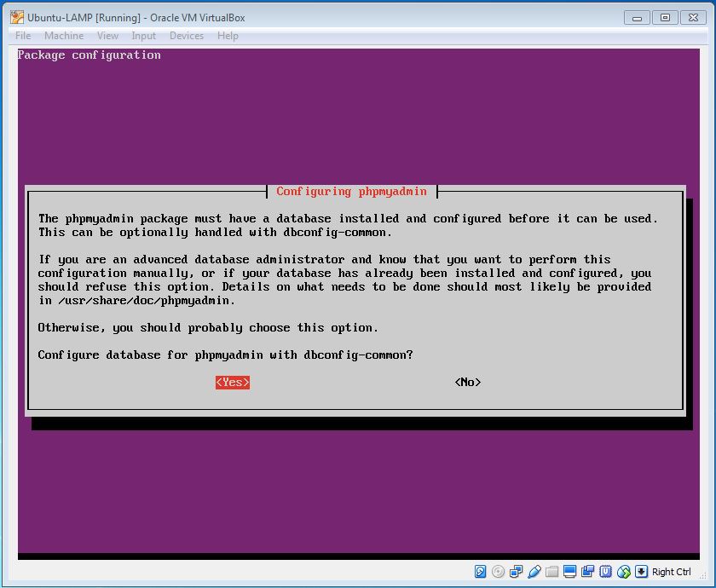
Task: Open the Help menu
Action: click(228, 36)
